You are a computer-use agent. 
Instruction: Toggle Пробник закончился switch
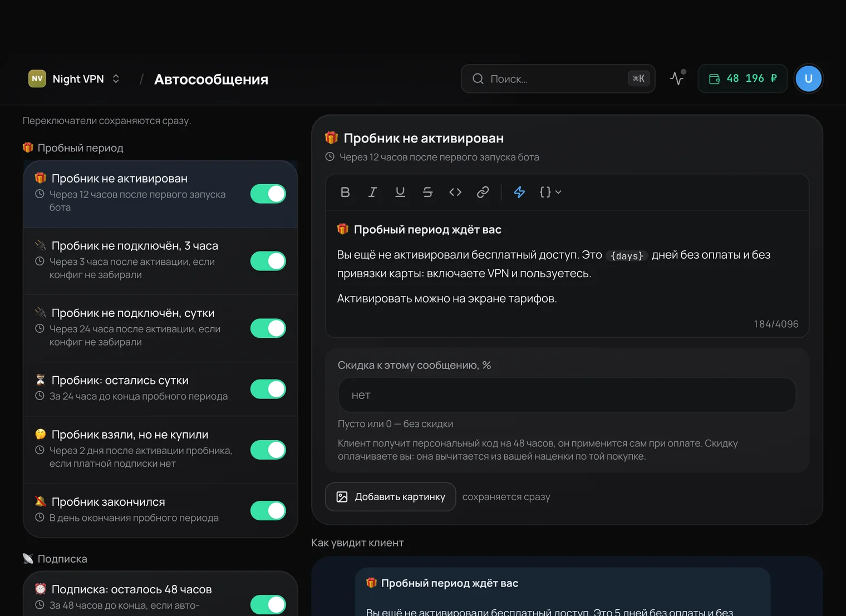(x=268, y=510)
